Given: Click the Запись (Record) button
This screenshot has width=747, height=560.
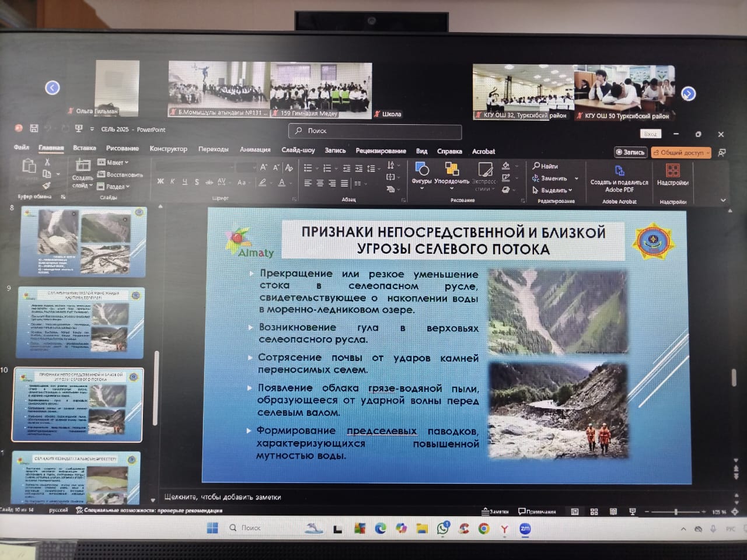Looking at the screenshot, I should (x=631, y=152).
